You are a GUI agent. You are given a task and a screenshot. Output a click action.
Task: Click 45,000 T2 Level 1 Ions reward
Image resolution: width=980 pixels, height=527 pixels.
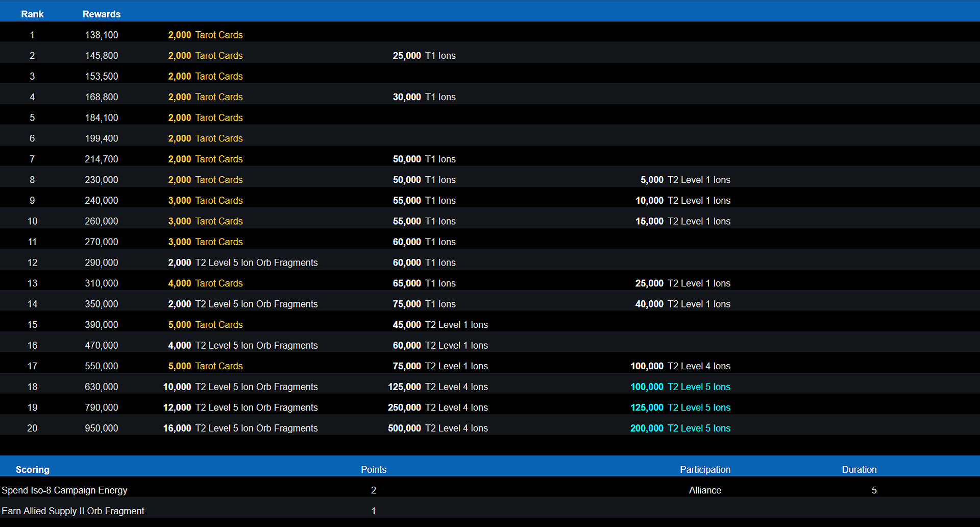[x=440, y=325]
